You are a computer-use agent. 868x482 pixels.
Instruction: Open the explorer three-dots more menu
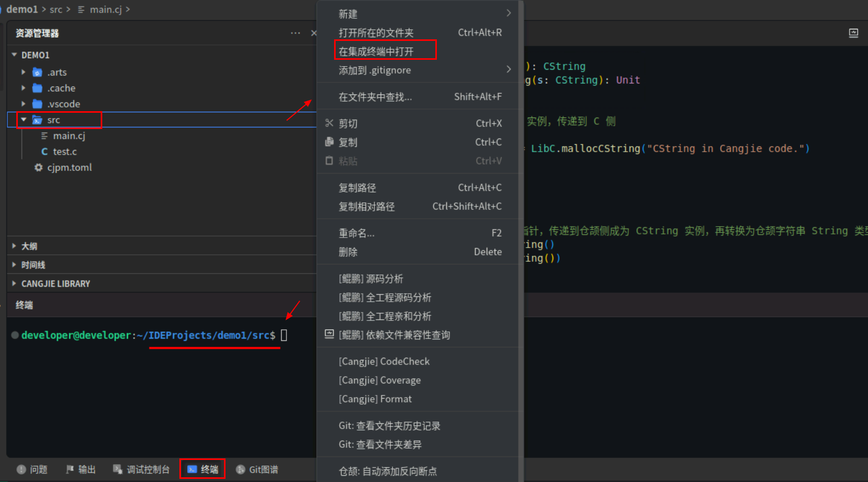tap(295, 33)
